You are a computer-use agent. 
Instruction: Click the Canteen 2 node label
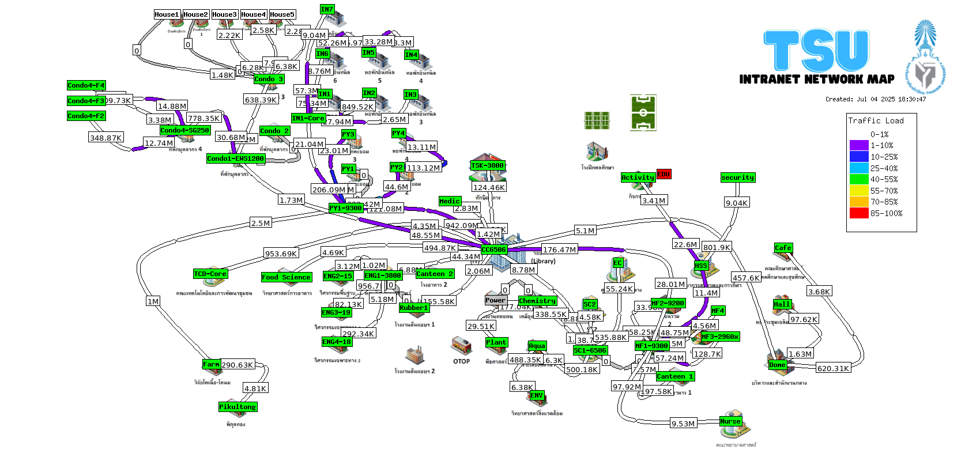[x=435, y=274]
